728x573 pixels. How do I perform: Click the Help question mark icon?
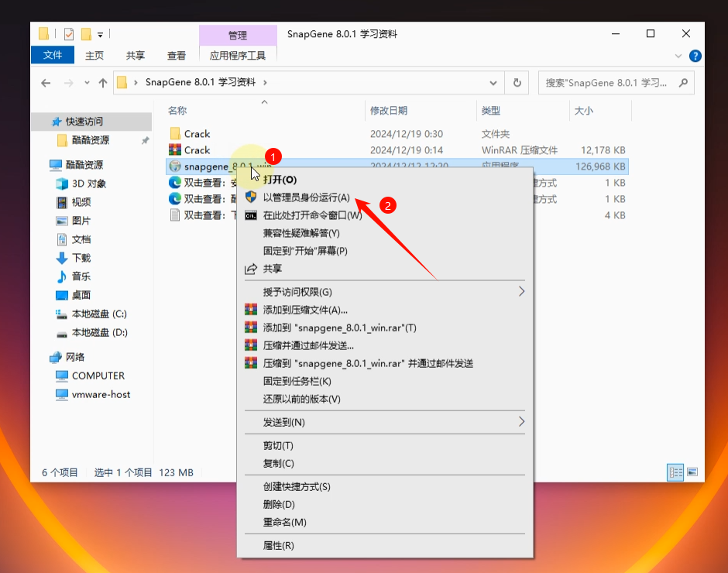coord(695,56)
